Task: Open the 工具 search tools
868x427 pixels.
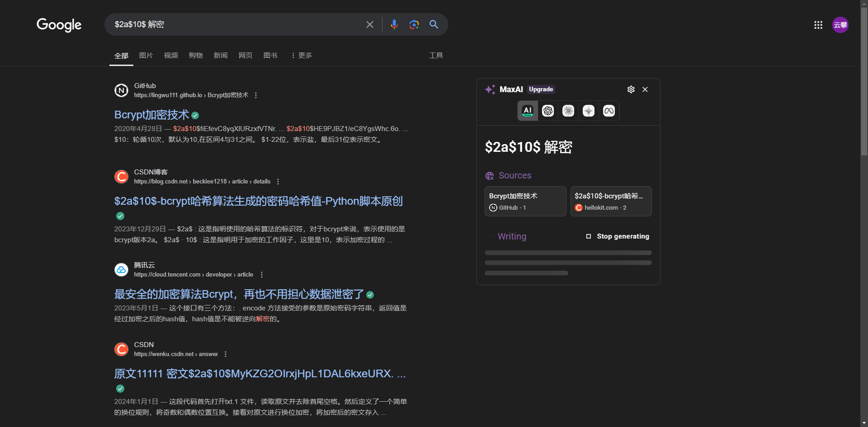Action: [436, 56]
